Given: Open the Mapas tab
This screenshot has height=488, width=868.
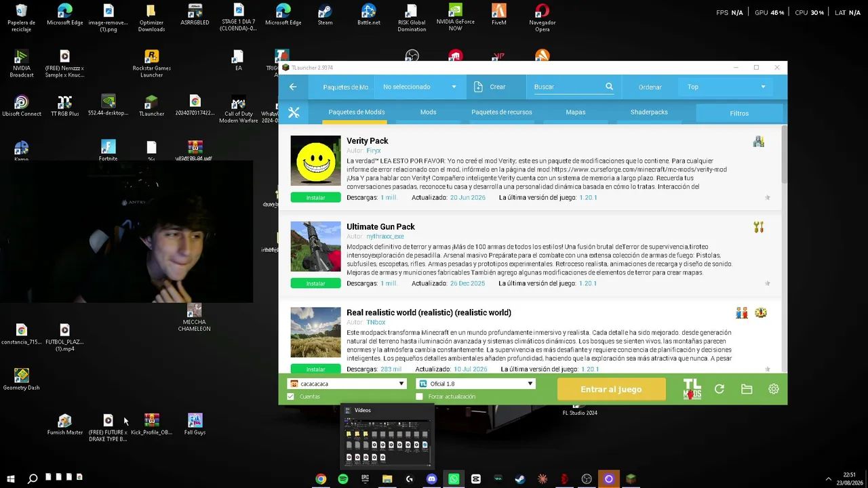Looking at the screenshot, I should 576,113.
